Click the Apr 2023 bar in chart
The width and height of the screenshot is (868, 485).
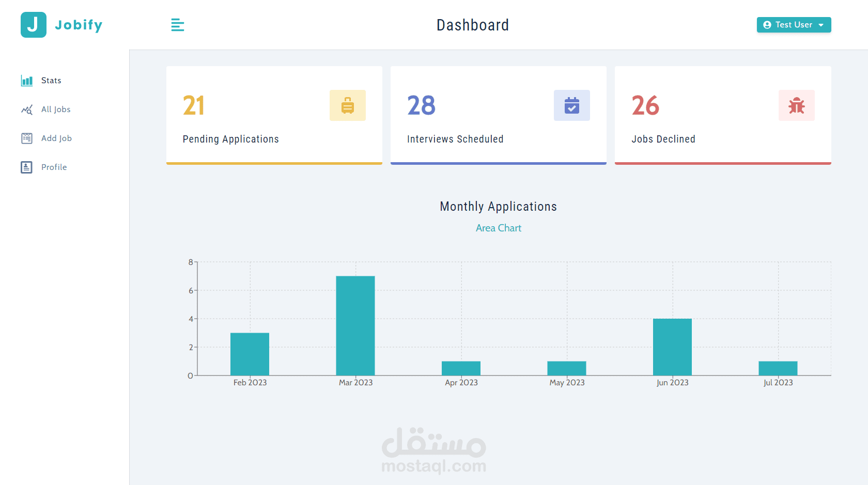461,368
